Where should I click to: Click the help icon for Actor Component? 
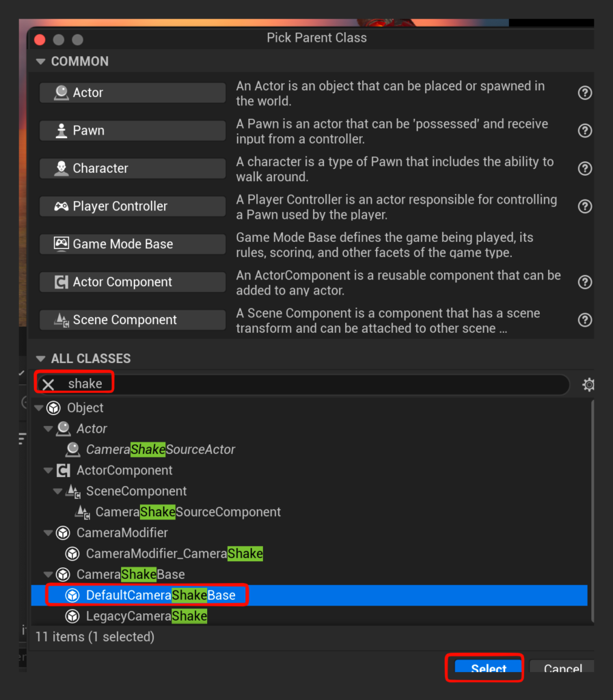(x=584, y=282)
